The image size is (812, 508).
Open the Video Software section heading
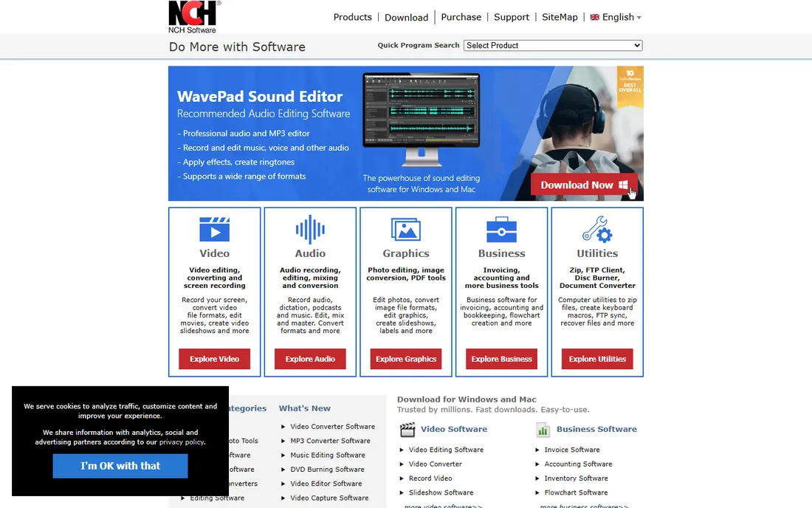tap(454, 429)
